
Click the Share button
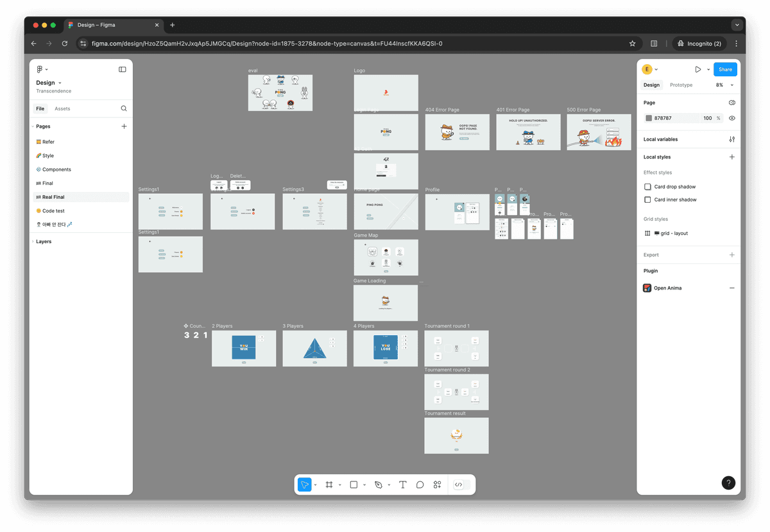pyautogui.click(x=725, y=69)
